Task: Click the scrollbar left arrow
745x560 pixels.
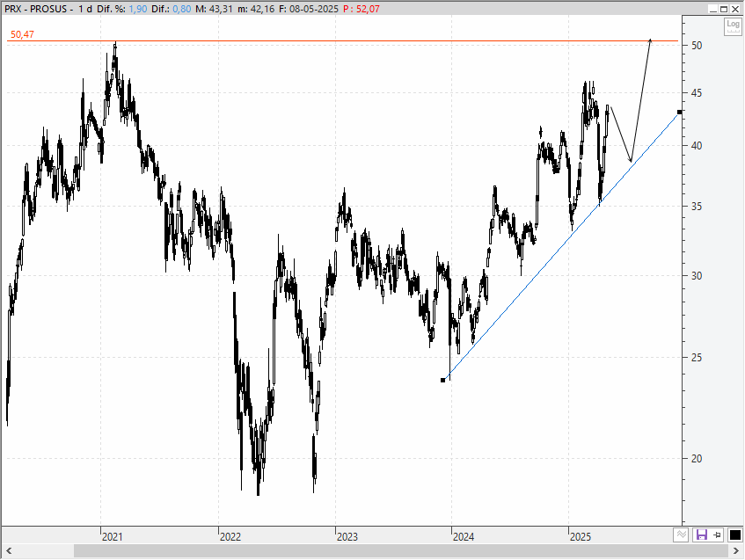Action: (x=8, y=551)
